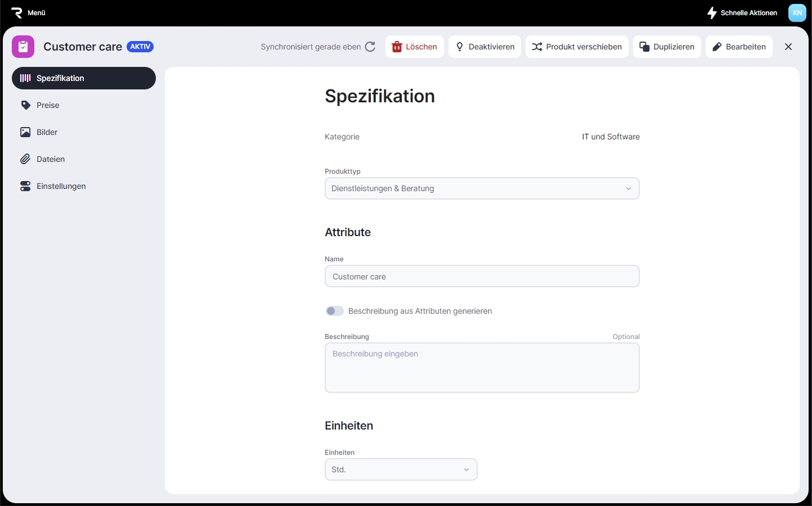Open Preise section in sidebar
The image size is (812, 506).
click(48, 105)
